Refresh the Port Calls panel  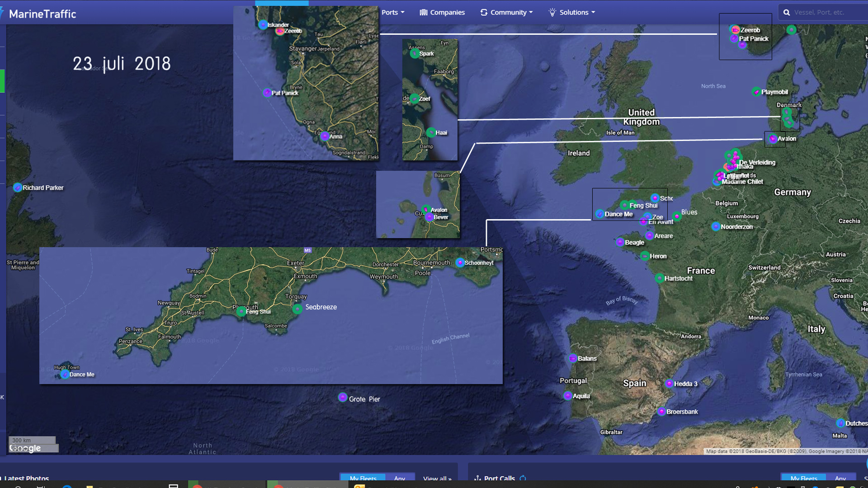523,478
